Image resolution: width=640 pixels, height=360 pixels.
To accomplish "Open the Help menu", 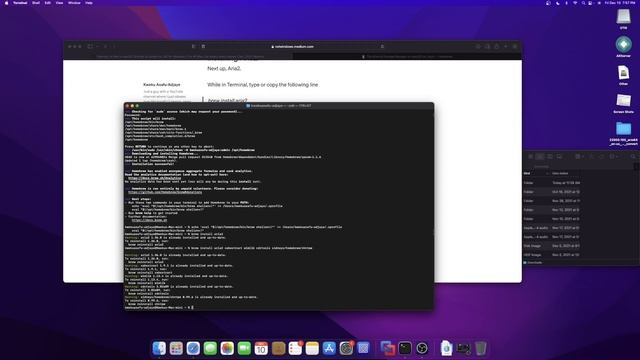I will click(x=89, y=3).
